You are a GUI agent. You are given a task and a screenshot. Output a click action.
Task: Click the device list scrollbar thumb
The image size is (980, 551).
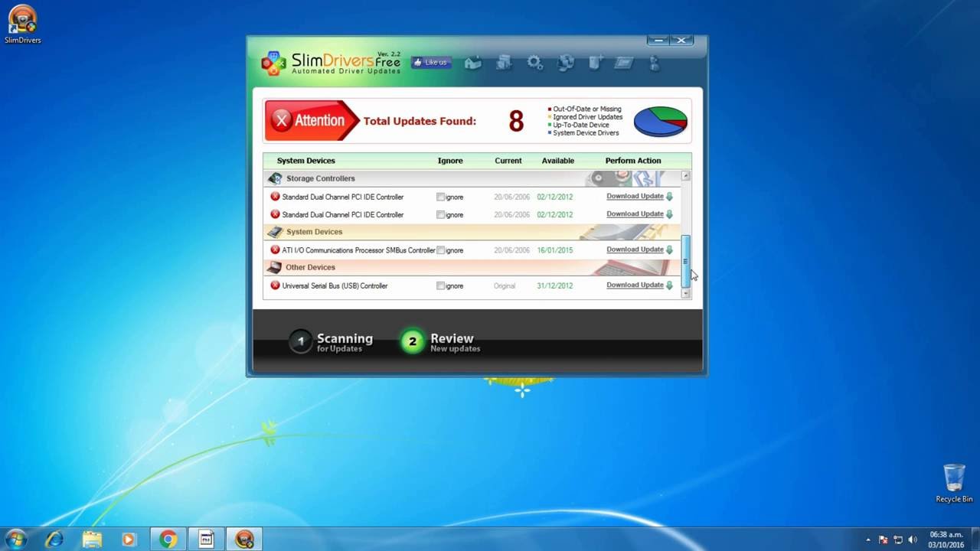tap(686, 262)
